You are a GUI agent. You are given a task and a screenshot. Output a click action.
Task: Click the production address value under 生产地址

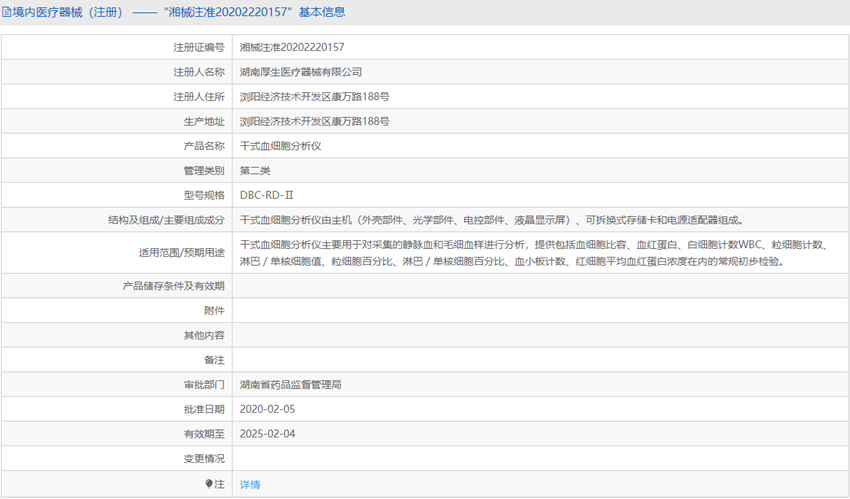tap(314, 121)
